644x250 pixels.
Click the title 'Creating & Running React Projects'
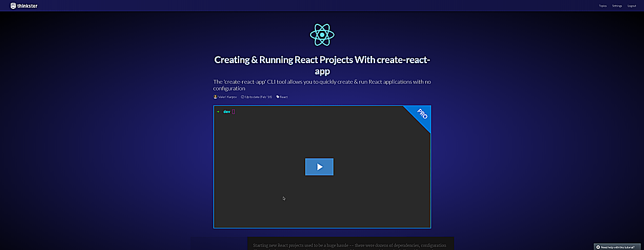[x=322, y=65]
